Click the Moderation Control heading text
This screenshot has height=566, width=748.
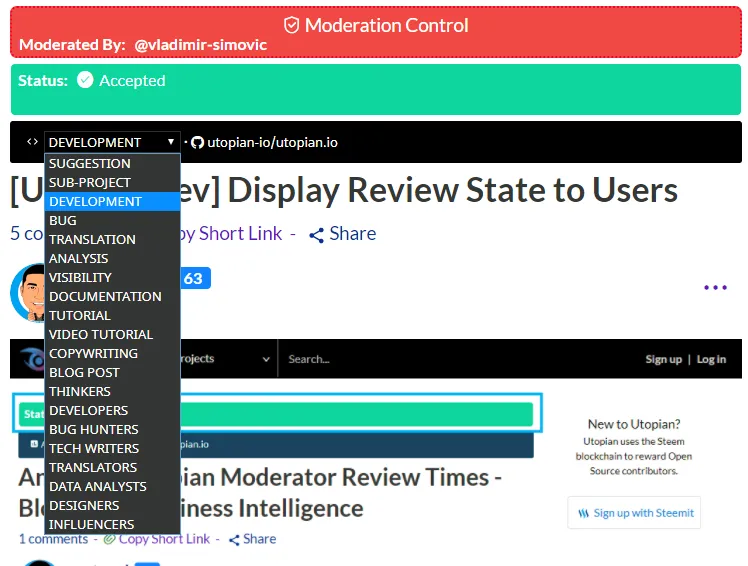tap(386, 25)
